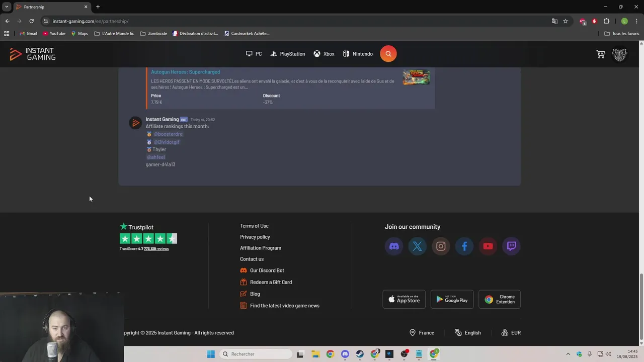Open the France country selector
Image resolution: width=644 pixels, height=362 pixels.
point(422,333)
